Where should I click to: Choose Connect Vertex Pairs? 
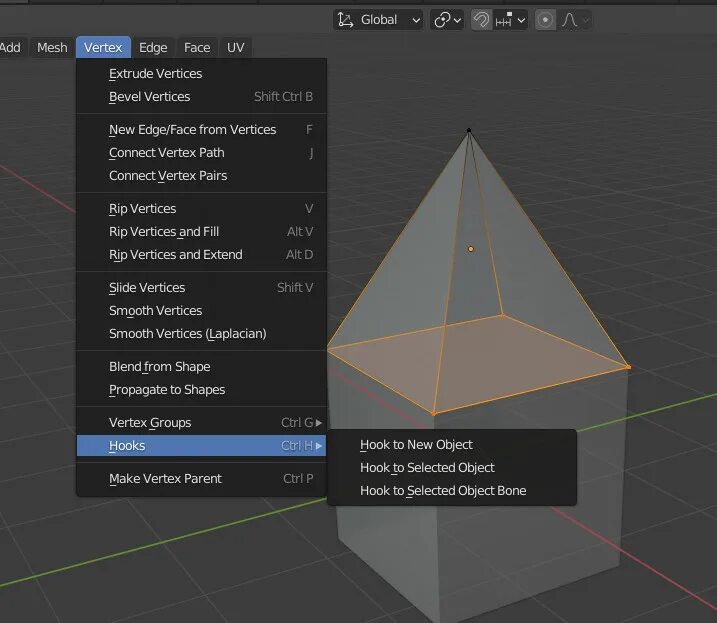point(201,176)
